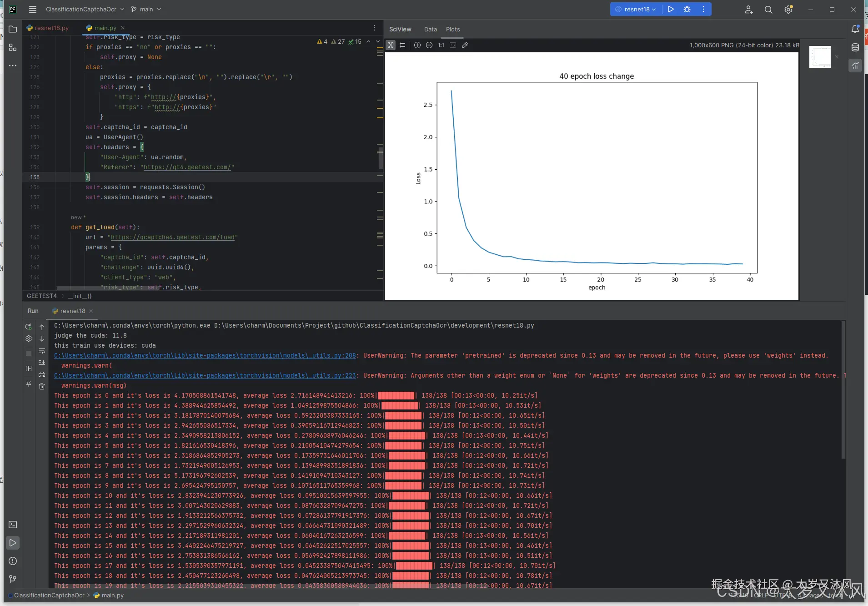This screenshot has width=868, height=606.
Task: Open the main branch dropdown
Action: click(x=146, y=9)
